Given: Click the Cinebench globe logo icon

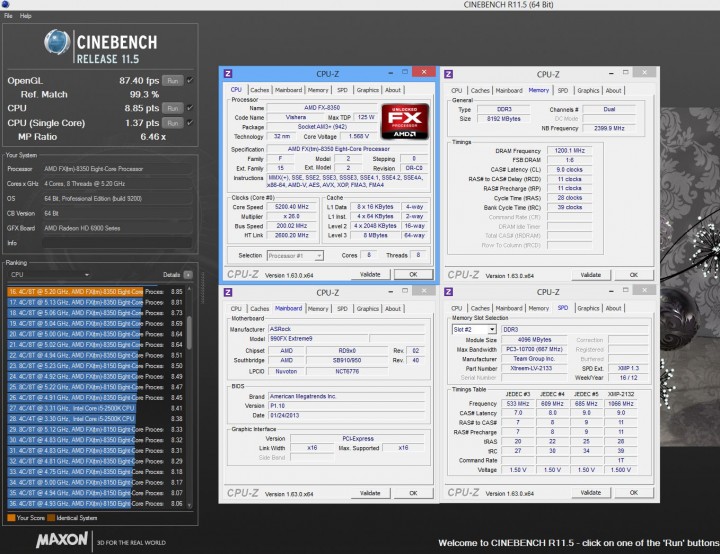Looking at the screenshot, I should pos(57,42).
